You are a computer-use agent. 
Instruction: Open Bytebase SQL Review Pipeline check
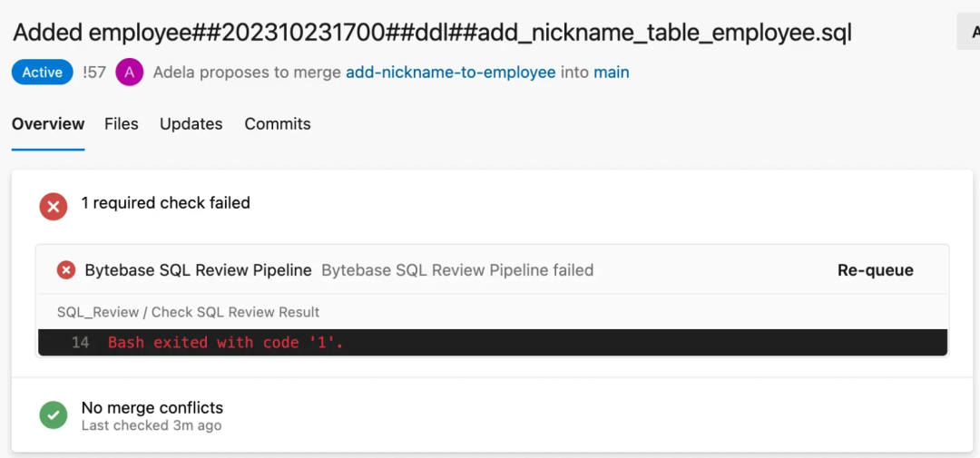tap(198, 270)
